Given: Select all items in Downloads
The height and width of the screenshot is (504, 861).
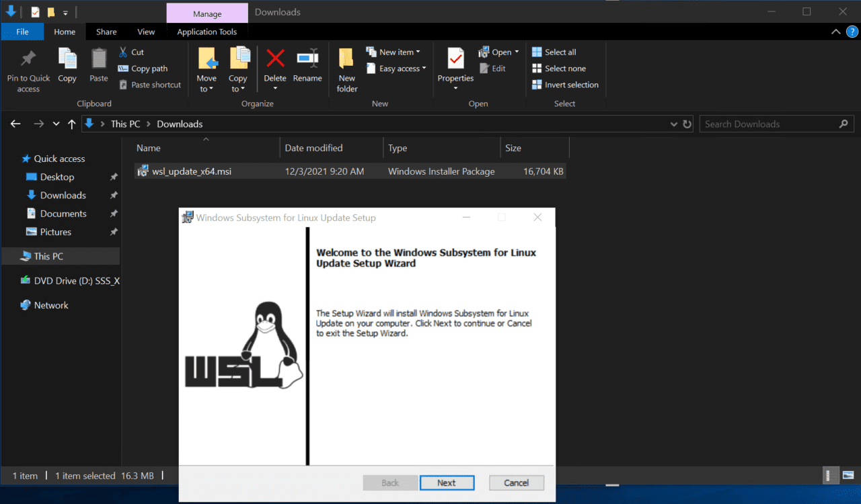Looking at the screenshot, I should 554,51.
